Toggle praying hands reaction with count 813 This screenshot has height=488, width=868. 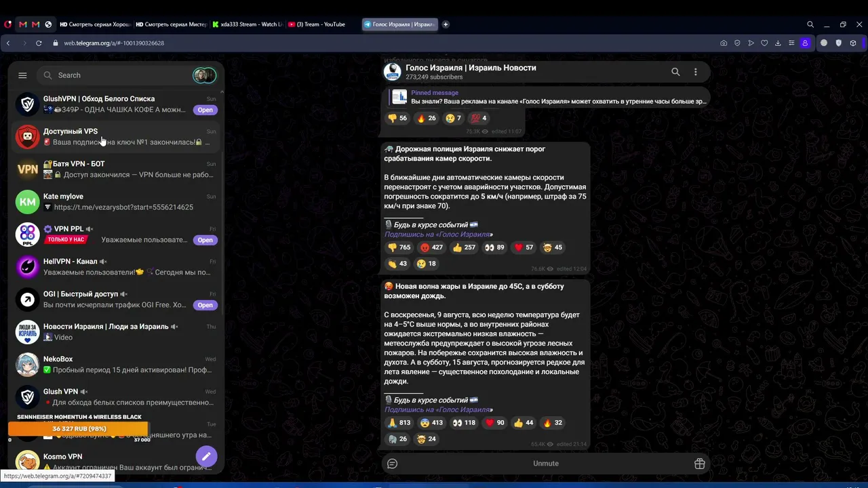[x=399, y=423]
